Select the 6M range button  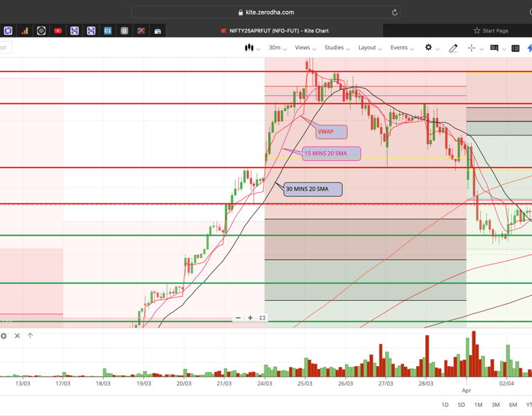(x=513, y=405)
